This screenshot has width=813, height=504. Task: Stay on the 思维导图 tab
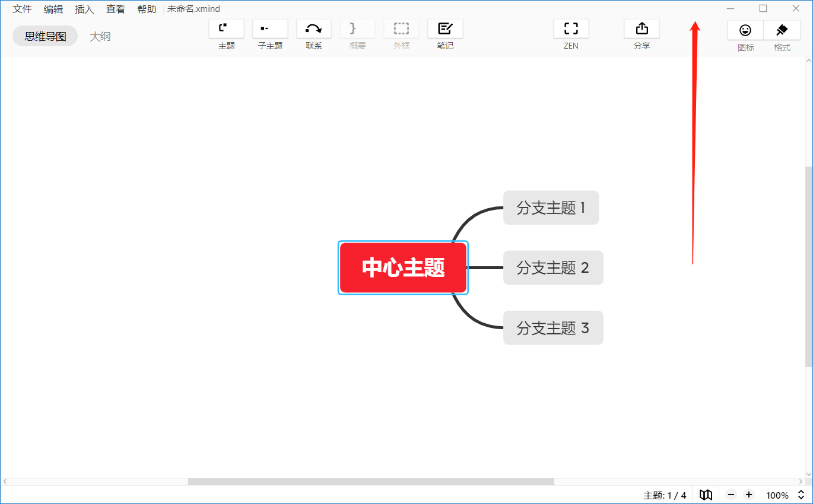(x=45, y=36)
